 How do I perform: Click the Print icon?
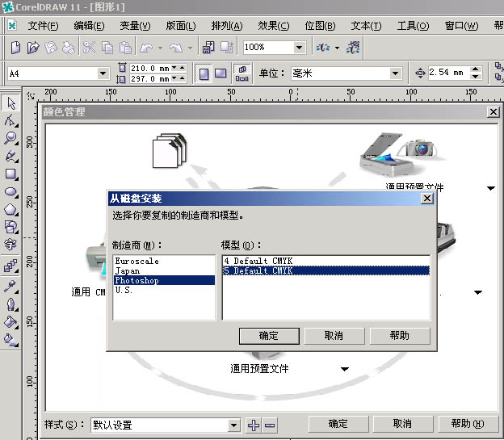click(x=69, y=48)
